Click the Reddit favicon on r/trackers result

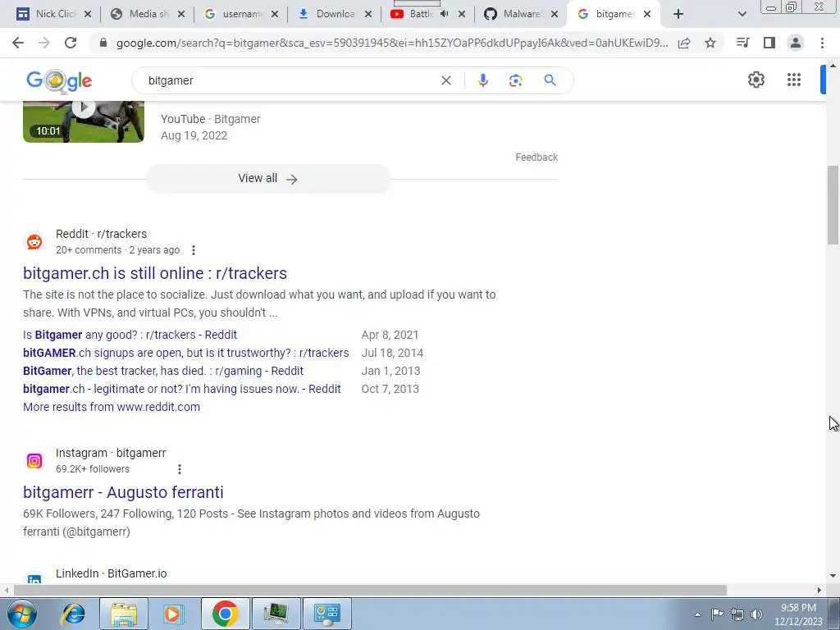tap(34, 242)
